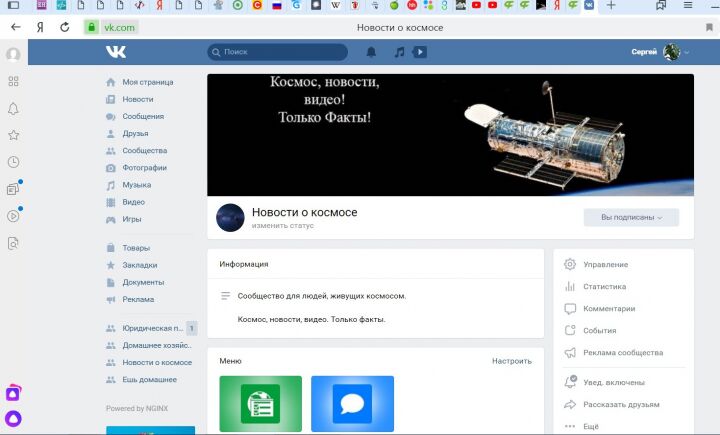720x435 pixels.
Task: Click vk.com in the address bar
Action: [119, 28]
